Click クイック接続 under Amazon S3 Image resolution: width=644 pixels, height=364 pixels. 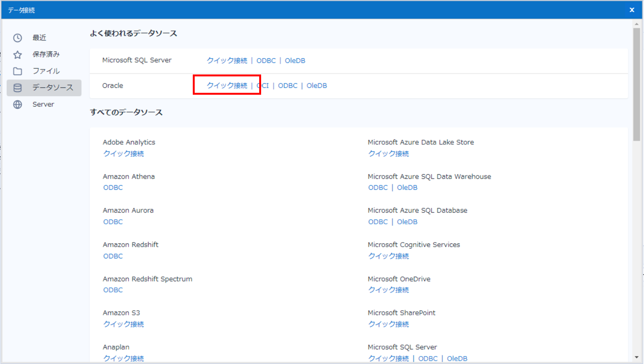pyautogui.click(x=124, y=324)
